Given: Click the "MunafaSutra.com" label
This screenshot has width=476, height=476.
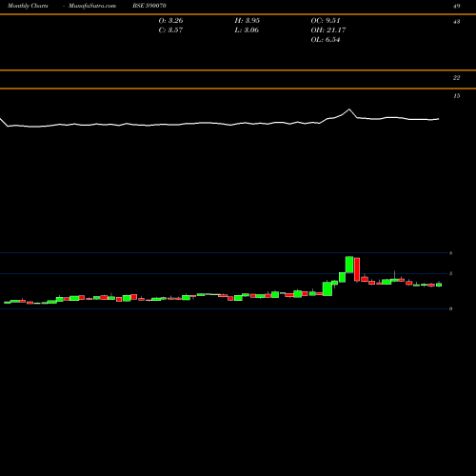Looking at the screenshot, I should tap(92, 6).
